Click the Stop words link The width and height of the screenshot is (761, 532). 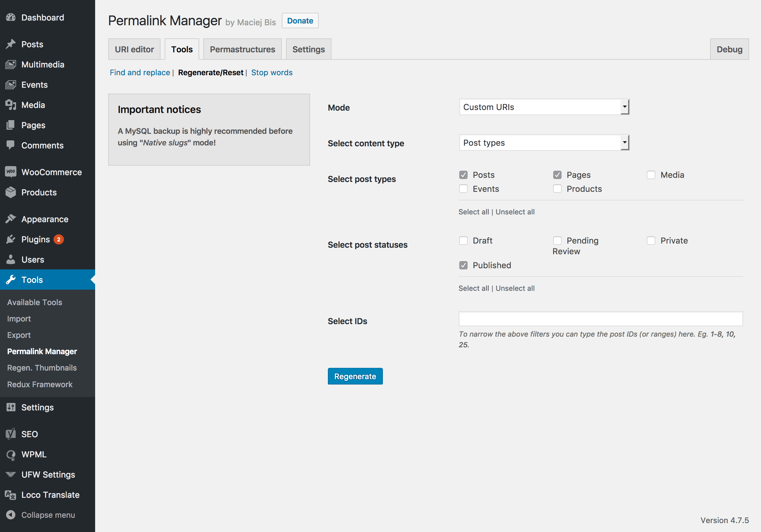[x=272, y=72]
